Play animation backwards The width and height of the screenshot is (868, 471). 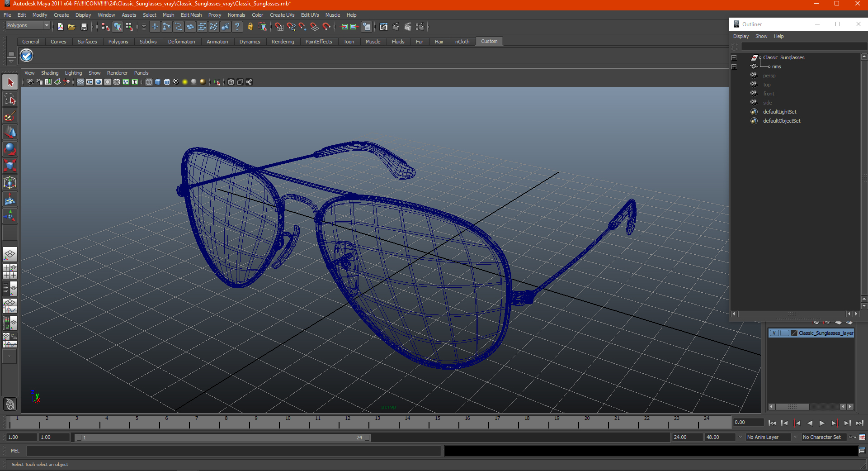(x=810, y=423)
